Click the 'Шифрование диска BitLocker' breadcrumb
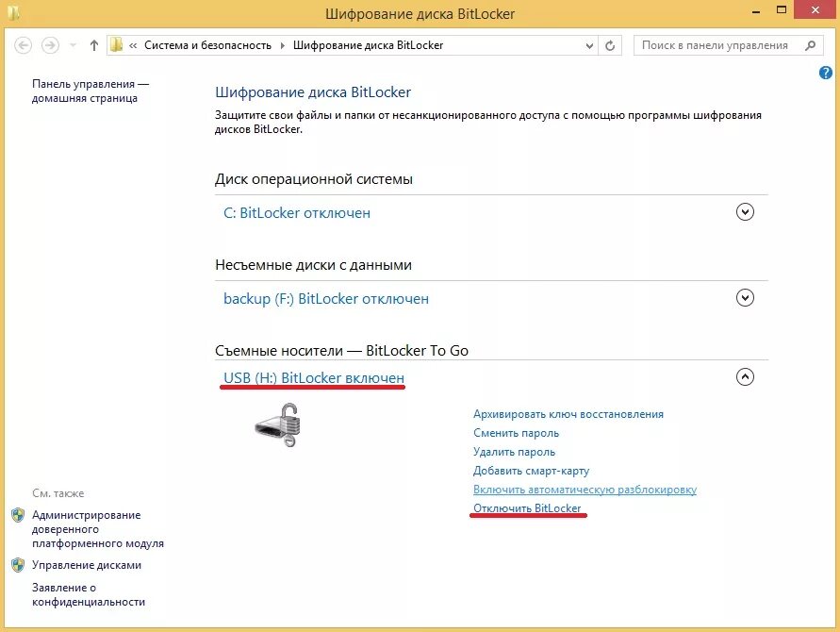 click(368, 45)
